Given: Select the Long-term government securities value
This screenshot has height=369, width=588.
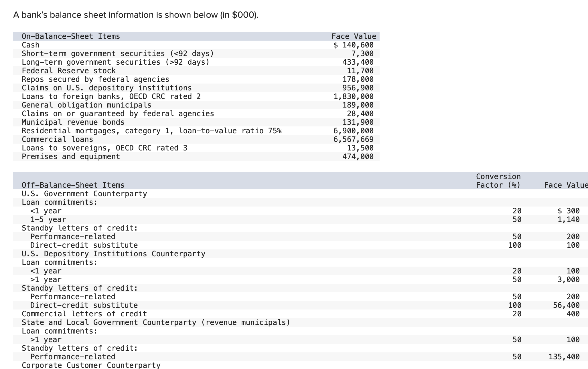Looking at the screenshot, I should coord(358,62).
